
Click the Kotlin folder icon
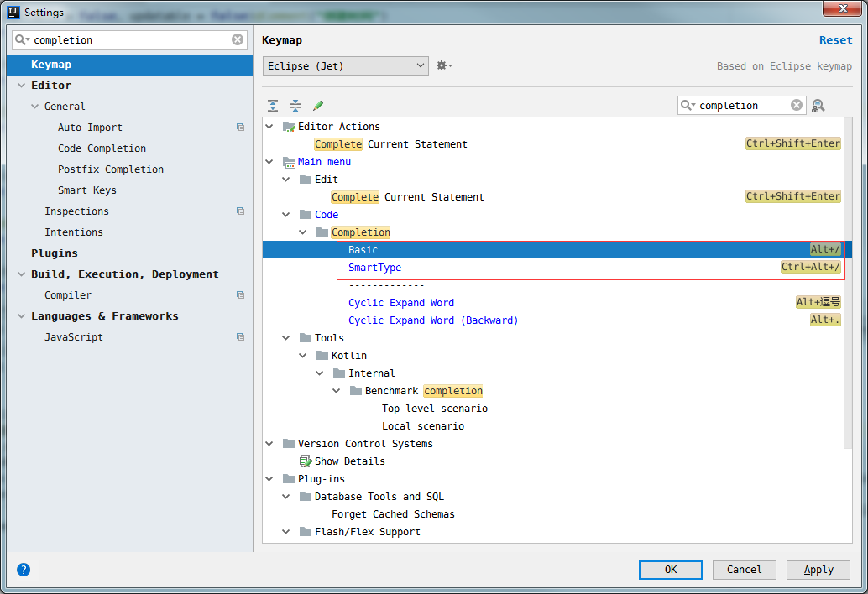coord(322,355)
